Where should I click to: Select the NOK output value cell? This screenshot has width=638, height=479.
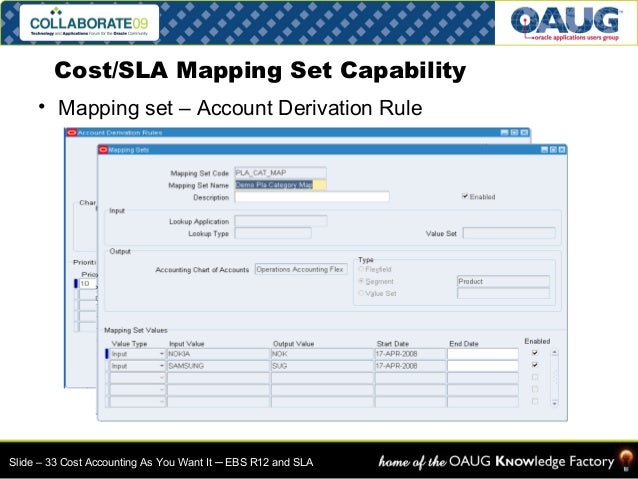[322, 354]
